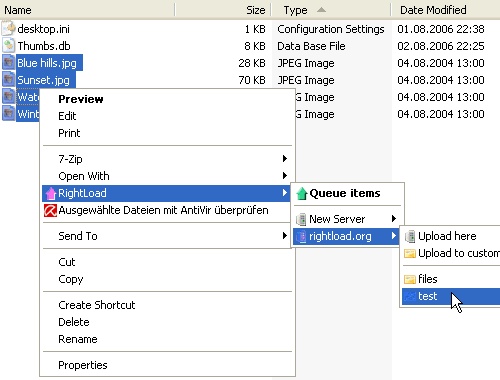Screen dimensions: 500x380
Task: Upload to the test folder
Action: coord(451,296)
